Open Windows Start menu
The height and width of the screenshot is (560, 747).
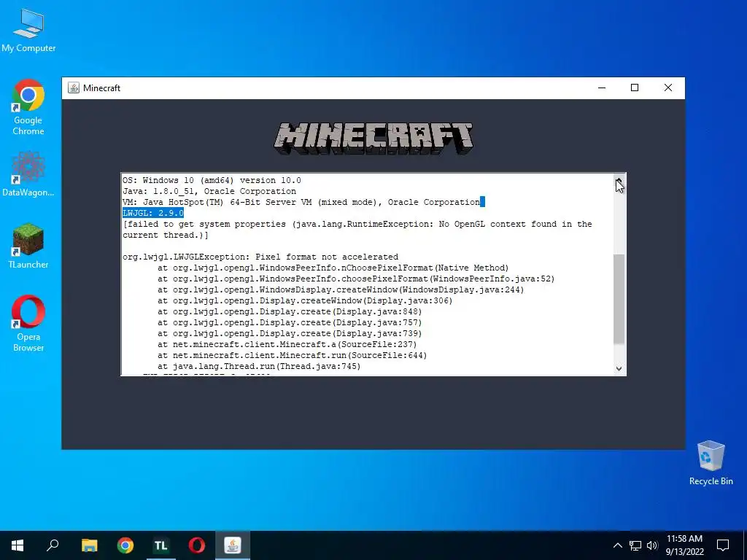click(18, 545)
